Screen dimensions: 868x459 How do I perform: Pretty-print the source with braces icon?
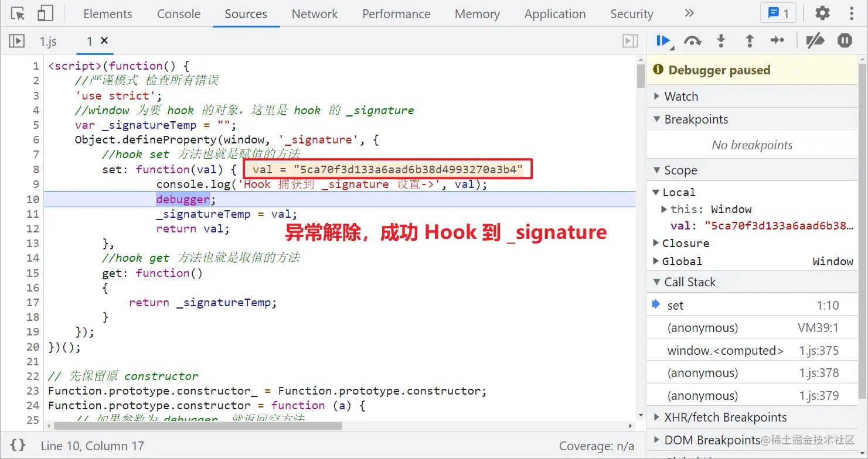(18, 445)
